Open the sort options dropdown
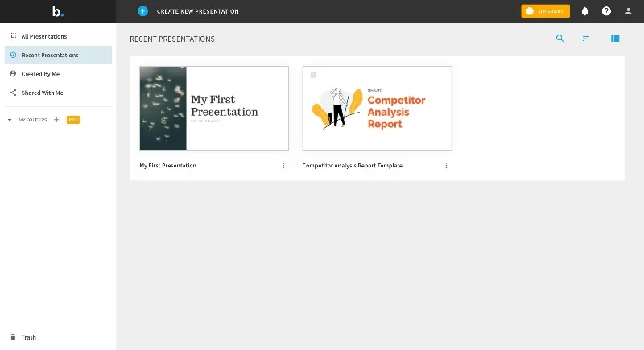Screen dimensions: 644x350 coord(586,38)
